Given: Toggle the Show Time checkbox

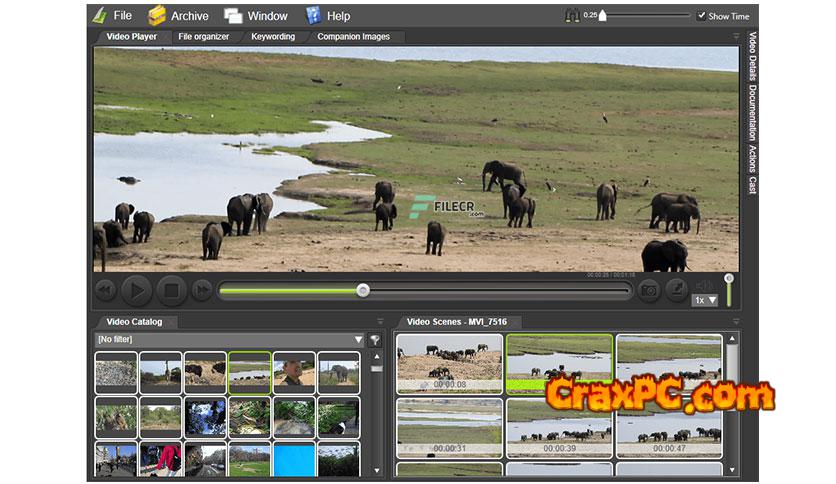Looking at the screenshot, I should [702, 16].
